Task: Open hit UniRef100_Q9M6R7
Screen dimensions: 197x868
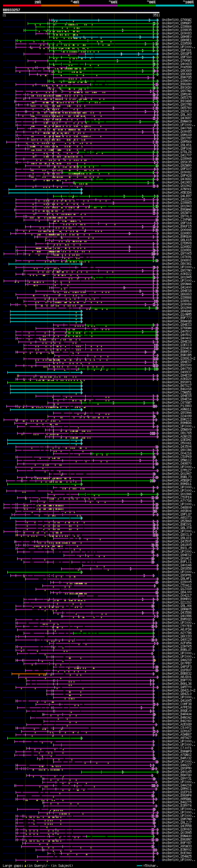Action: [177, 23]
